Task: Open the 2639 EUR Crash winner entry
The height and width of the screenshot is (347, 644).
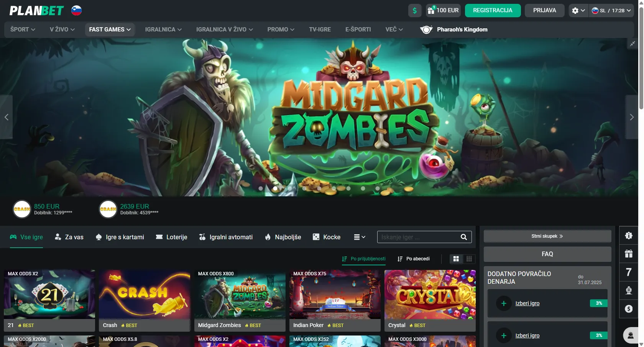Action: point(129,209)
